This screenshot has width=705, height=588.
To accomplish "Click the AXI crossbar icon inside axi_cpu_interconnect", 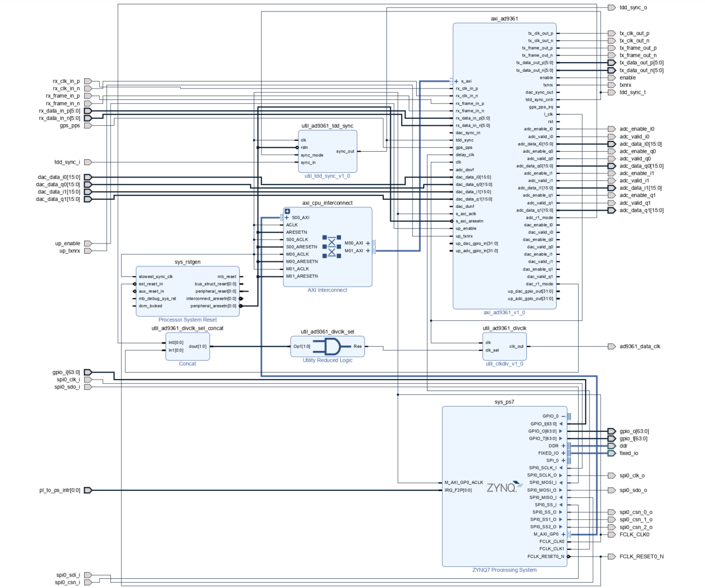I will (x=331, y=247).
